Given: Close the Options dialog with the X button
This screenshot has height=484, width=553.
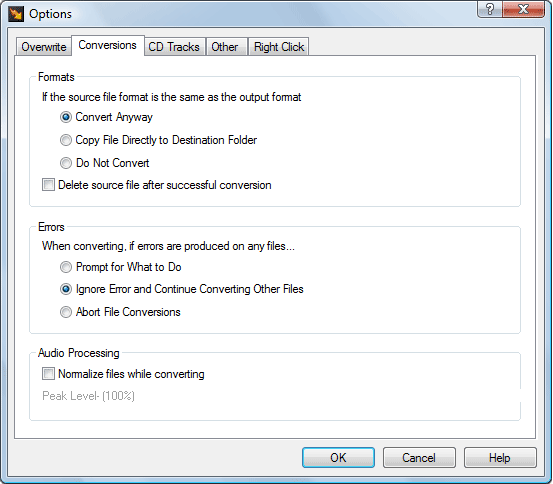Looking at the screenshot, I should (523, 9).
